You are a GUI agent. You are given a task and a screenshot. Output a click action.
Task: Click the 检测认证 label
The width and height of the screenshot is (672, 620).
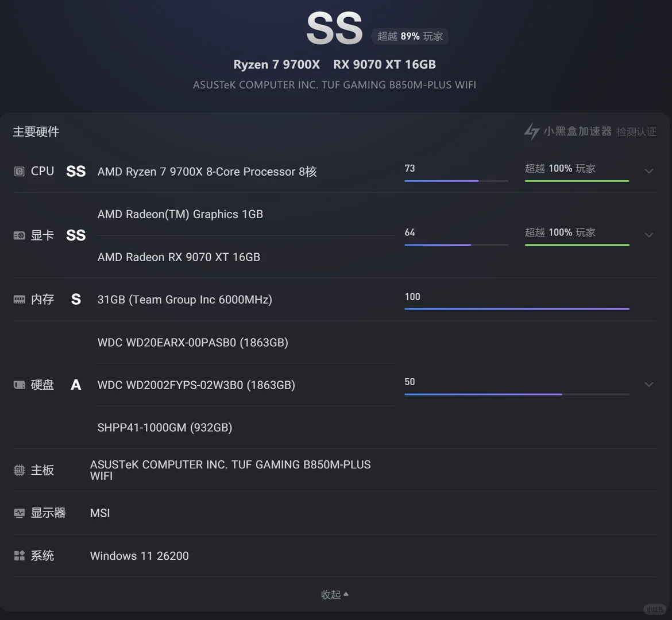coord(636,132)
